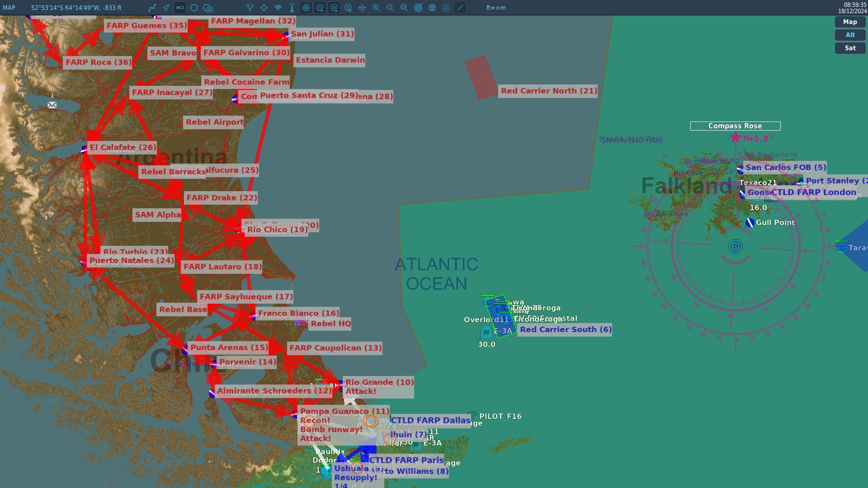Viewport: 868px width, 488px height.
Task: Switch to Sat view mode
Action: tap(850, 48)
